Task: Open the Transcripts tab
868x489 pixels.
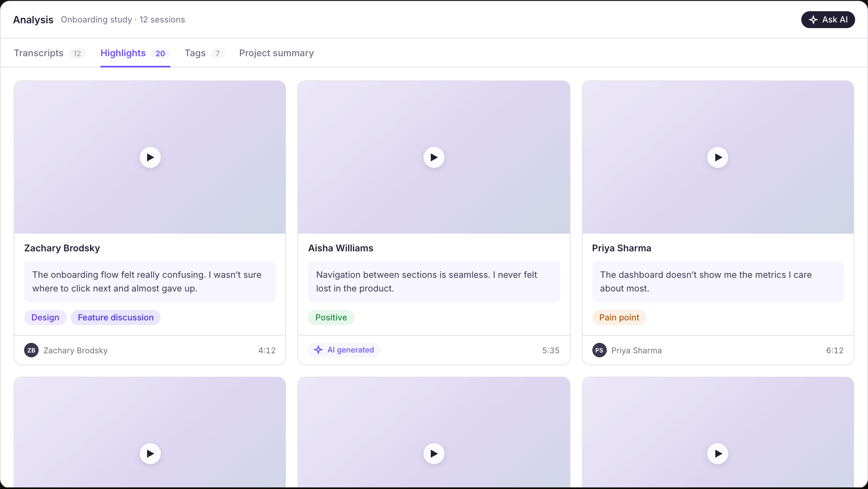Action: (x=50, y=53)
